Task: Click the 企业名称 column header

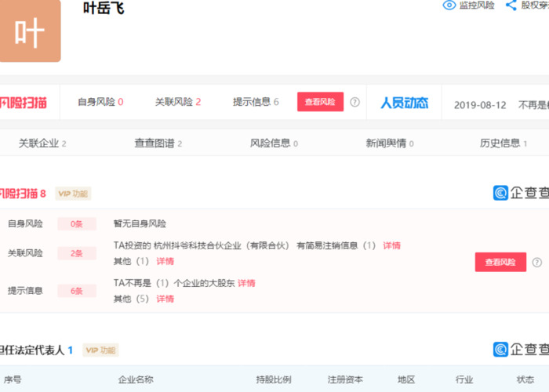Action: point(136,379)
